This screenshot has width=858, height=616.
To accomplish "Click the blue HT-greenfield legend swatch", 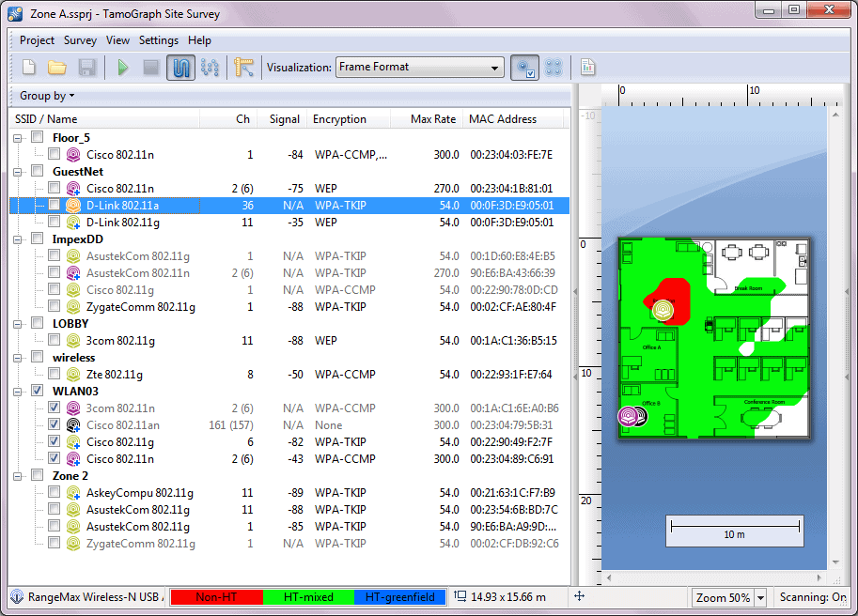I will (x=399, y=597).
